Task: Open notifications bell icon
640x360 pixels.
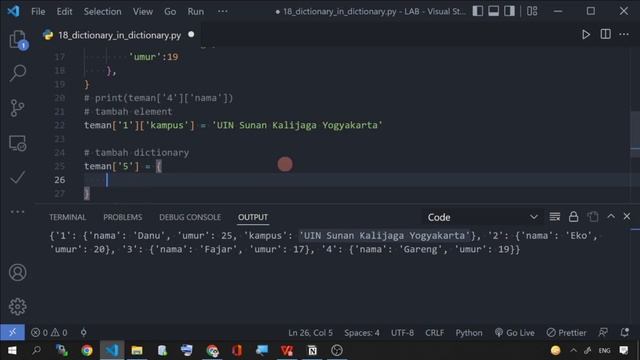Action: pos(624,333)
